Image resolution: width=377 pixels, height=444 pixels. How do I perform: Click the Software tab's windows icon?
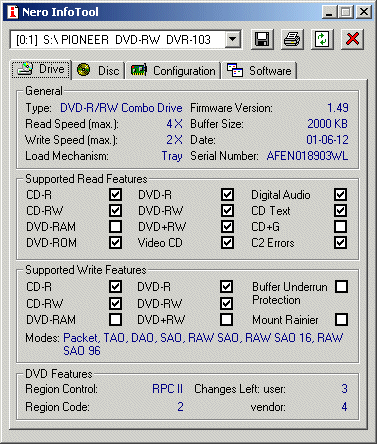pyautogui.click(x=235, y=70)
